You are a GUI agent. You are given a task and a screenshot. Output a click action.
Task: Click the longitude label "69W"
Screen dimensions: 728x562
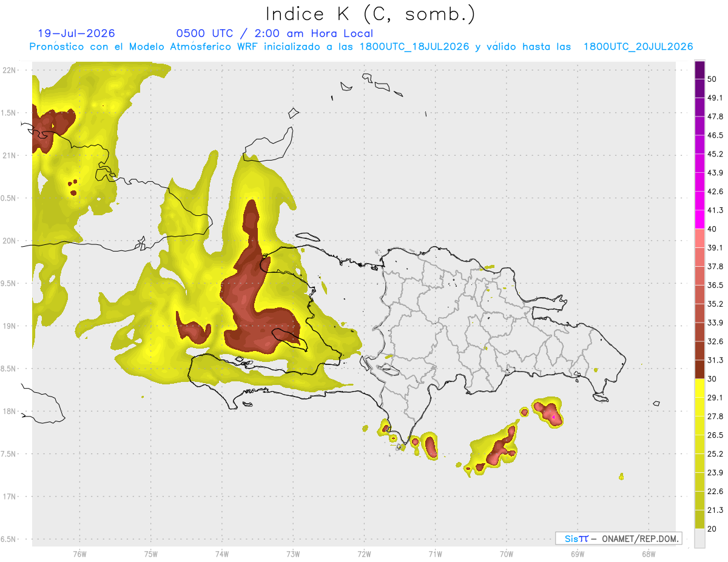pos(577,554)
